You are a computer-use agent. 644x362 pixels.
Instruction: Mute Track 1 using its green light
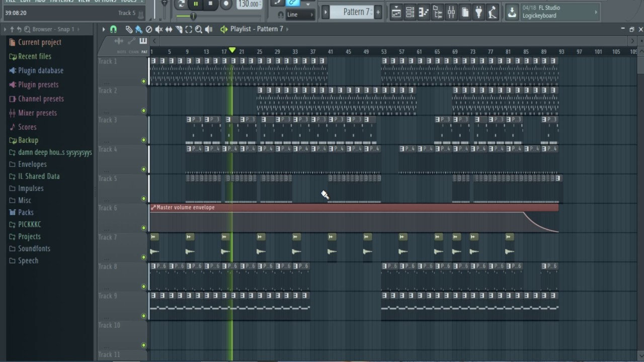click(x=144, y=81)
